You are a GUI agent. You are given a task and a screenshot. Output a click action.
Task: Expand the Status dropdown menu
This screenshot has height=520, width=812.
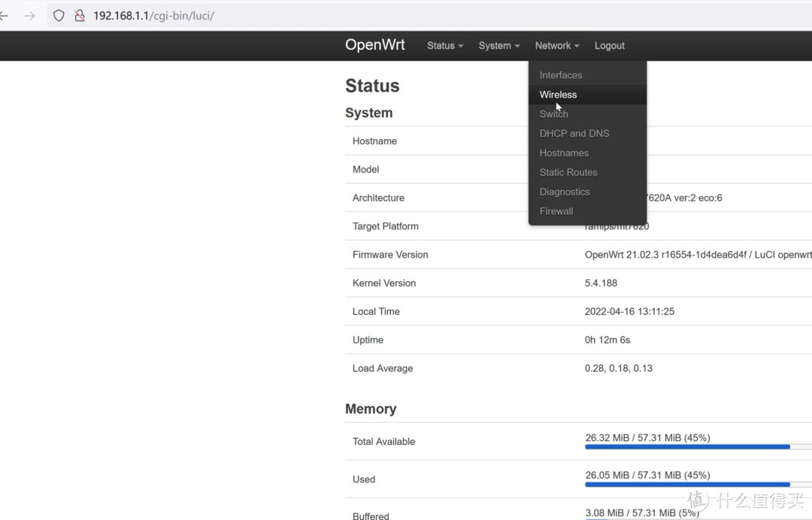[x=444, y=46]
